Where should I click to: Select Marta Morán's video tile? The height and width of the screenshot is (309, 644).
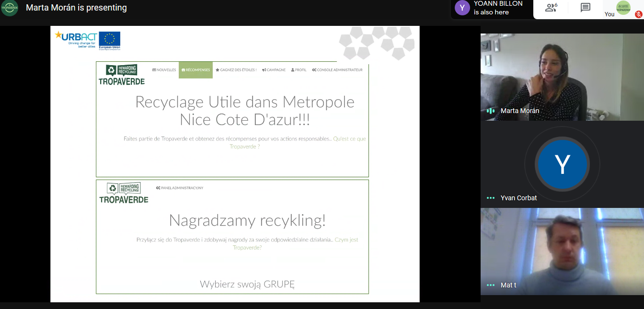562,77
